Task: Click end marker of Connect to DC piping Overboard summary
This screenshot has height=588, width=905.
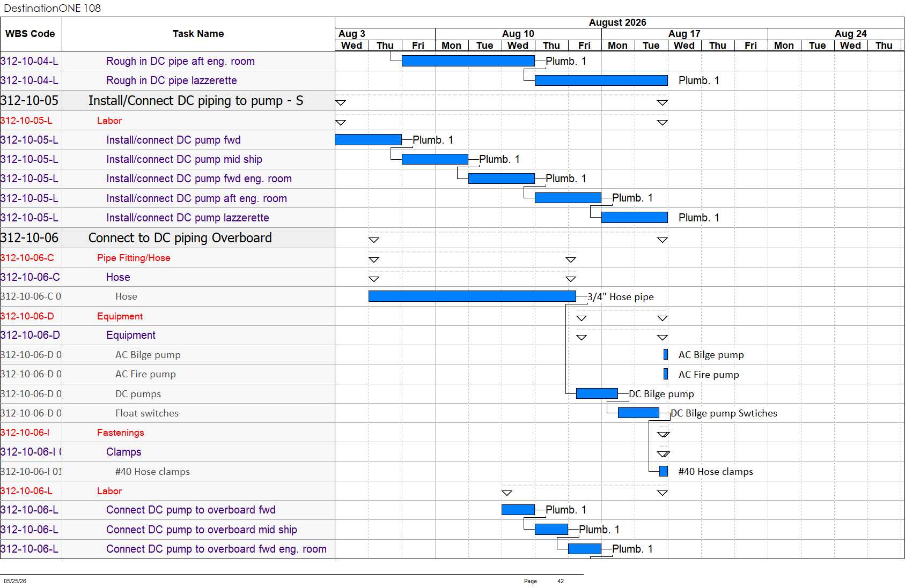Action: pyautogui.click(x=663, y=240)
